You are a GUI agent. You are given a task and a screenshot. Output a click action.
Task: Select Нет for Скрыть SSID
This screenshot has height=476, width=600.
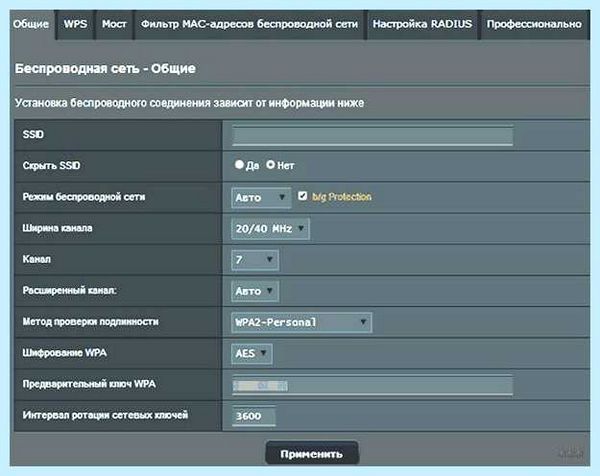(x=270, y=165)
